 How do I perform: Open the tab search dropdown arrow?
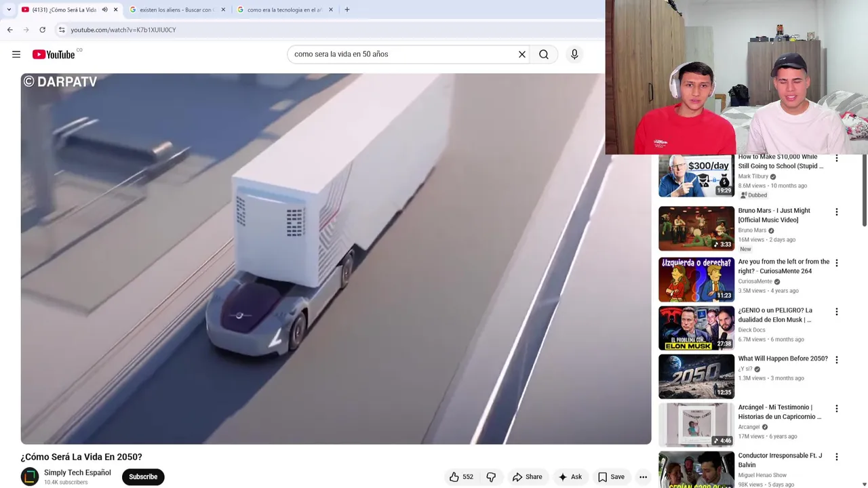tap(8, 9)
